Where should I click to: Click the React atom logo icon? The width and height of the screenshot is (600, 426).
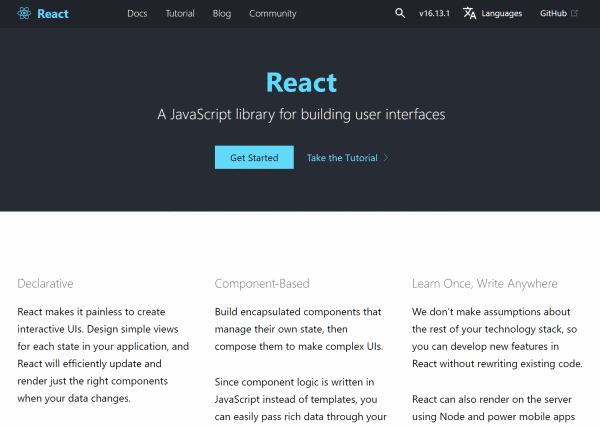point(24,13)
